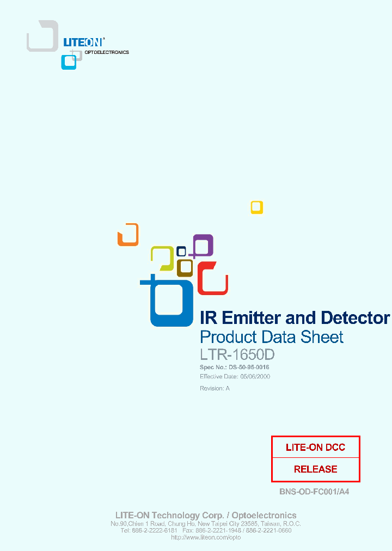Click the Product Data Sheet heading
The height and width of the screenshot is (551, 392).
point(272,337)
